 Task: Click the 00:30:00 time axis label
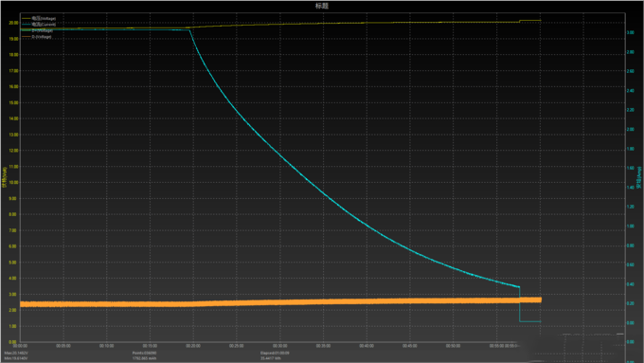(x=279, y=346)
